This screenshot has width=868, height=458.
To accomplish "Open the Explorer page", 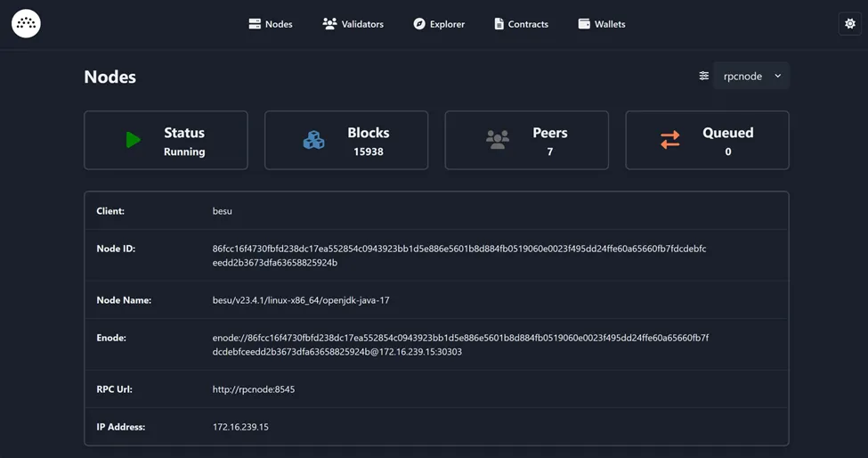I will [x=440, y=24].
